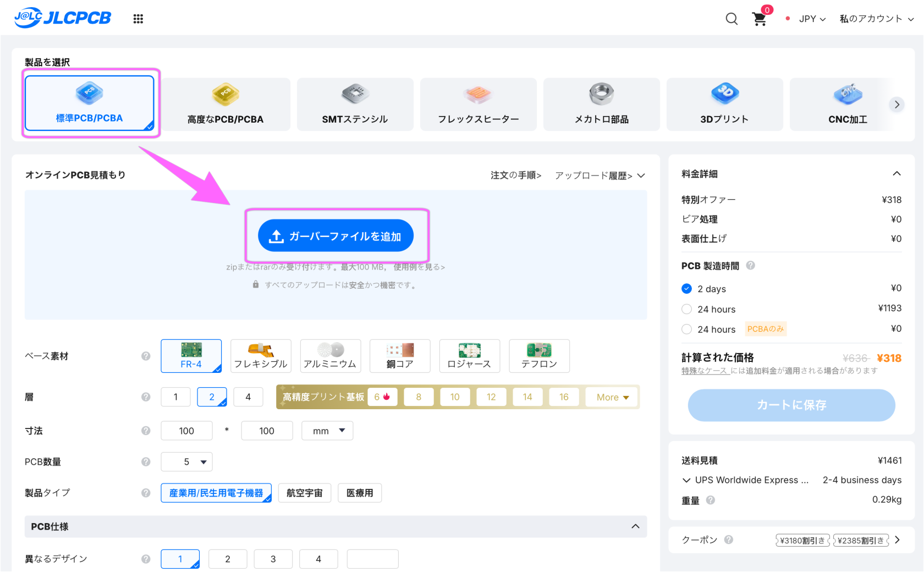Select 14 layers high-precision option

tap(527, 397)
